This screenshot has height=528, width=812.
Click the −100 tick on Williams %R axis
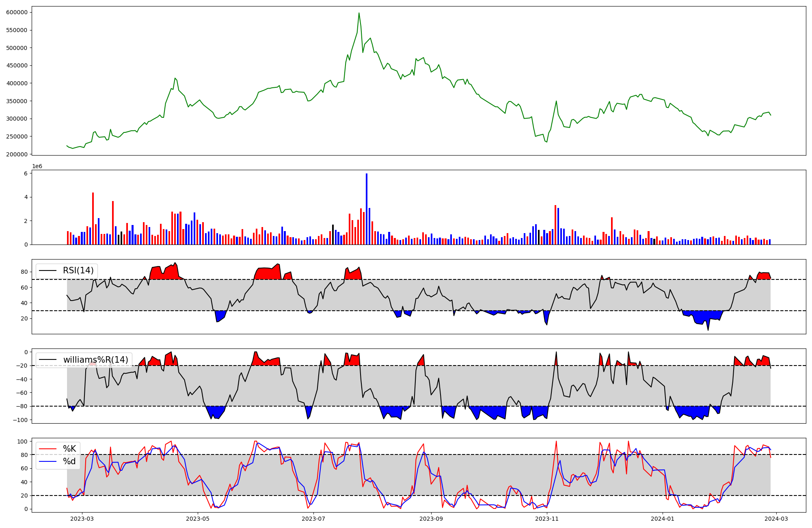[19, 420]
